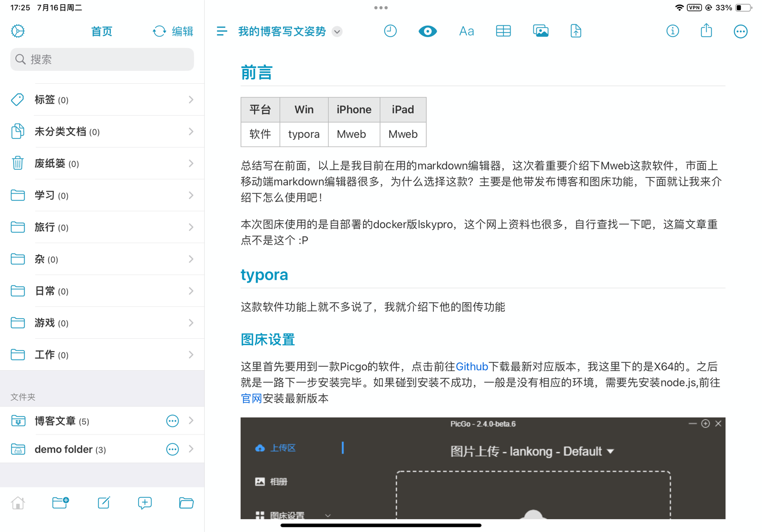The height and width of the screenshot is (532, 762).
Task: Open the more options ellipsis in toolbar
Action: 741,31
